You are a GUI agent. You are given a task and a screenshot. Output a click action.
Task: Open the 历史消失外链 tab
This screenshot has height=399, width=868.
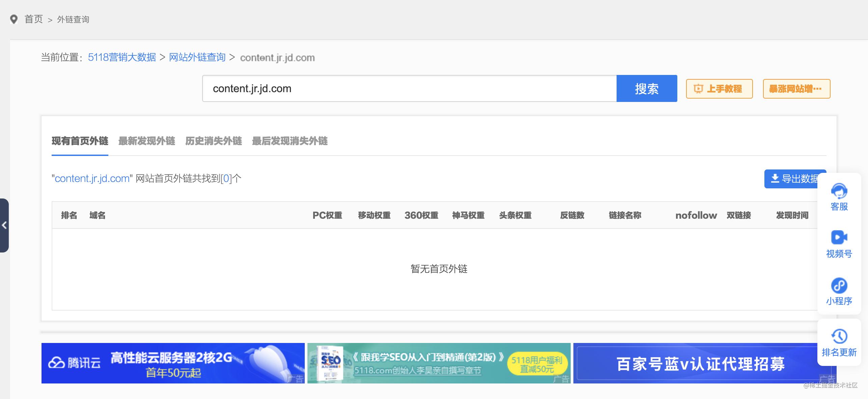pos(213,142)
